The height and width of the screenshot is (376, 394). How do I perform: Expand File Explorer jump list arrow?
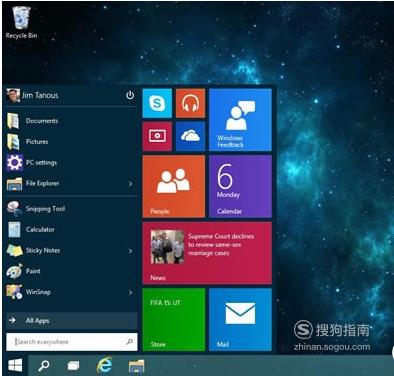[130, 184]
